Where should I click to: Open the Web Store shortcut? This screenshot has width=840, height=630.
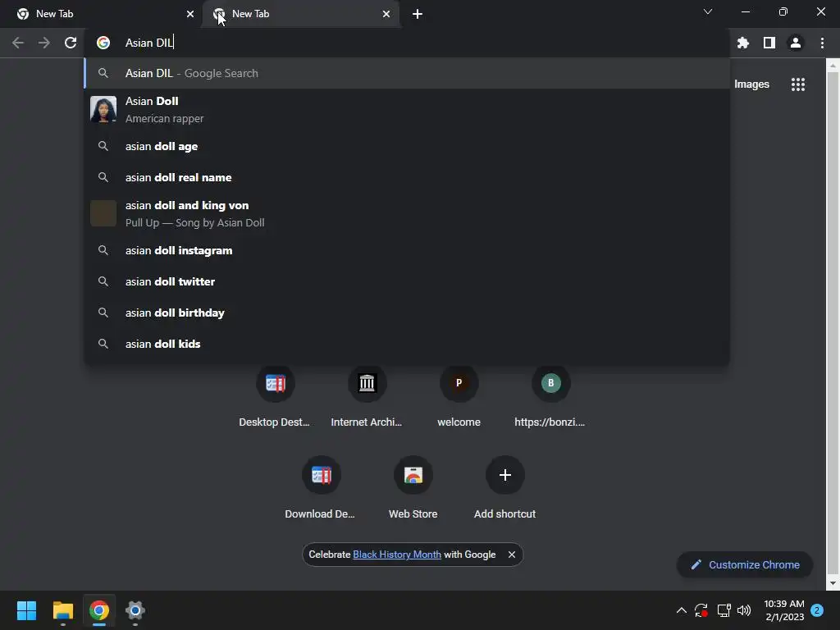pos(413,488)
